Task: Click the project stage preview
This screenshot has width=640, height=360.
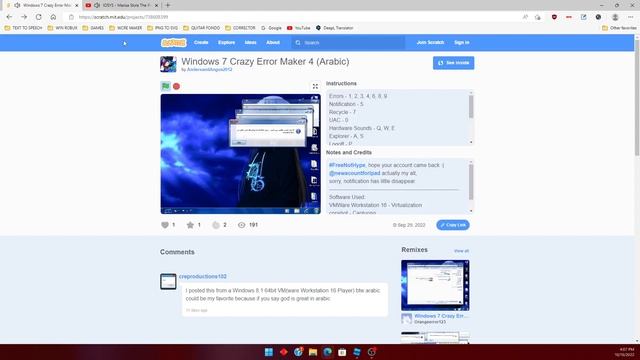Action: 240,154
